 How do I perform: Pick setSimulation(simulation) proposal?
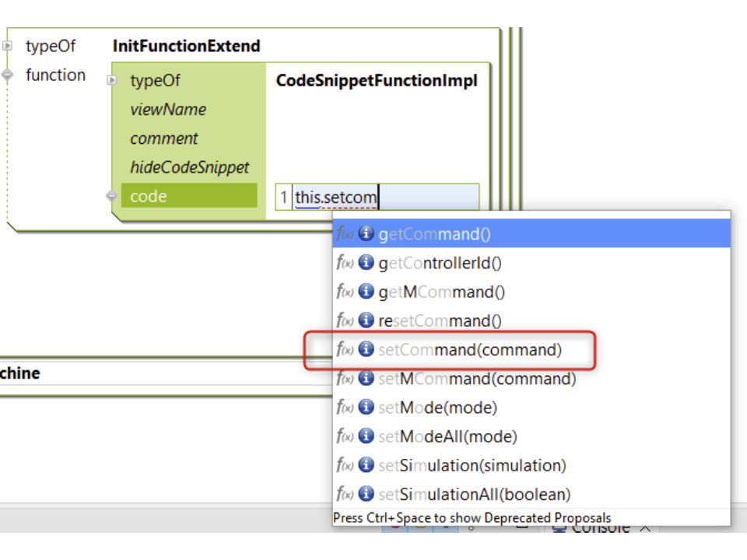click(472, 465)
